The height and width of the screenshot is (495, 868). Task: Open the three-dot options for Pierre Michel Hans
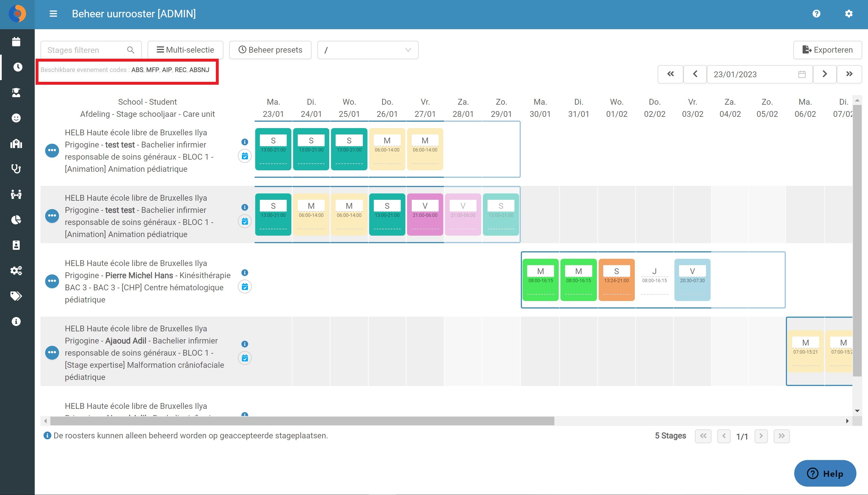coord(52,281)
